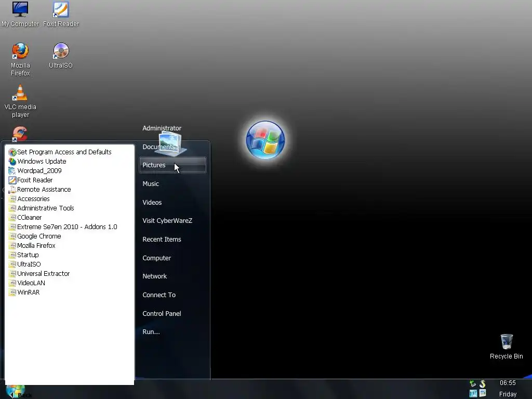Expand Extreme Se7en 2010 - Addons 1.0 folder

pos(63,227)
